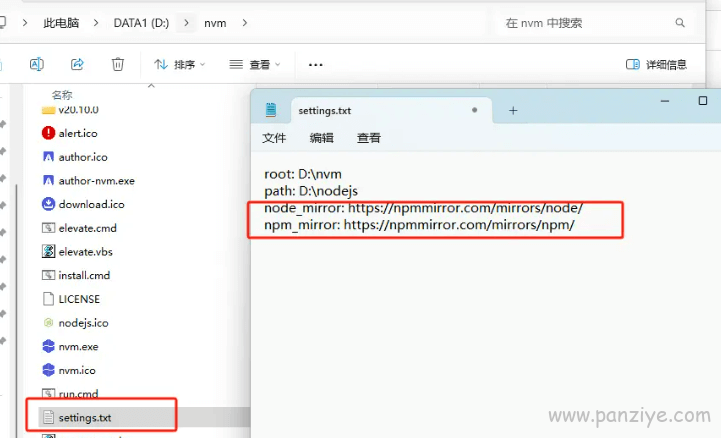Click the unsaved dot on settings.txt tab
Viewport: 721px width, 438px height.
pyautogui.click(x=475, y=110)
